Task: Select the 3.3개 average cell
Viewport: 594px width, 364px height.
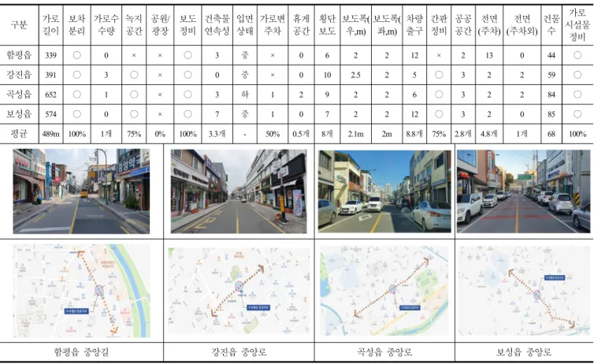Action: coord(217,134)
